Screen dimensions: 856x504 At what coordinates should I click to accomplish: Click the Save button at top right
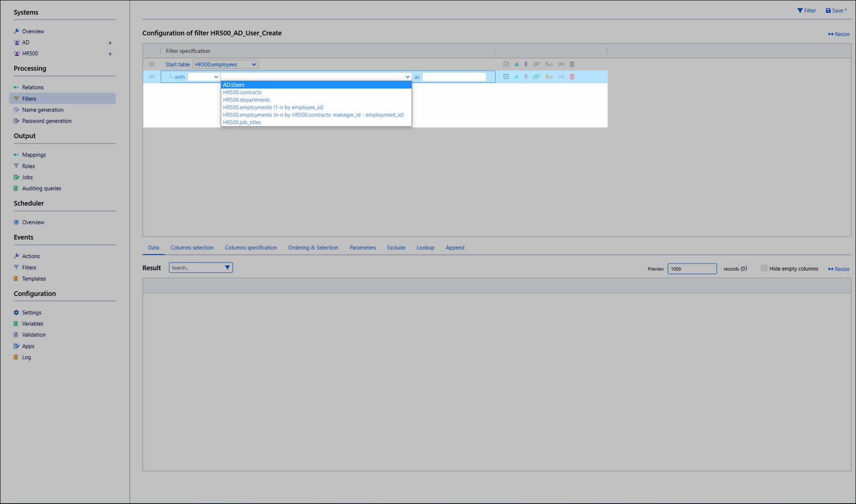pyautogui.click(x=836, y=11)
